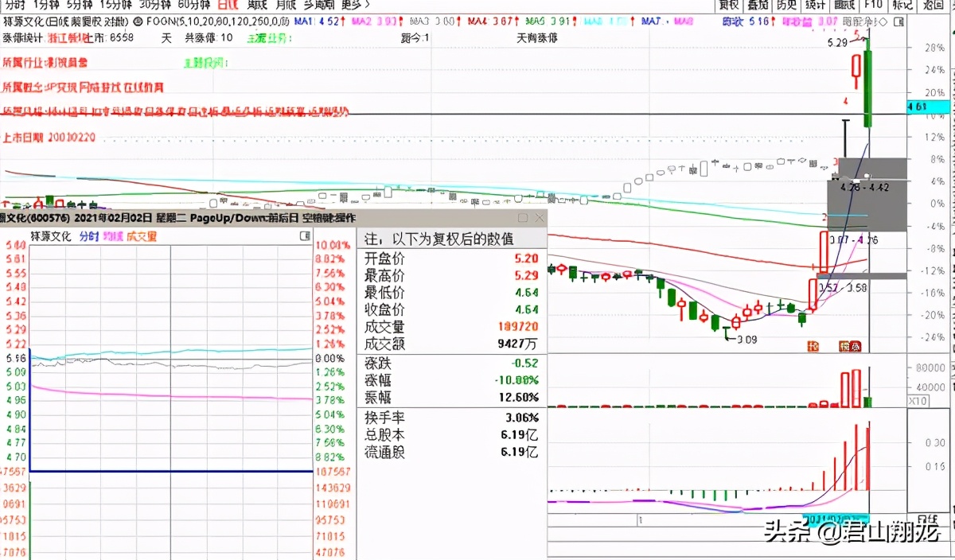The image size is (955, 560).
Task: Select the 均线 label in the popup
Action: 113,236
